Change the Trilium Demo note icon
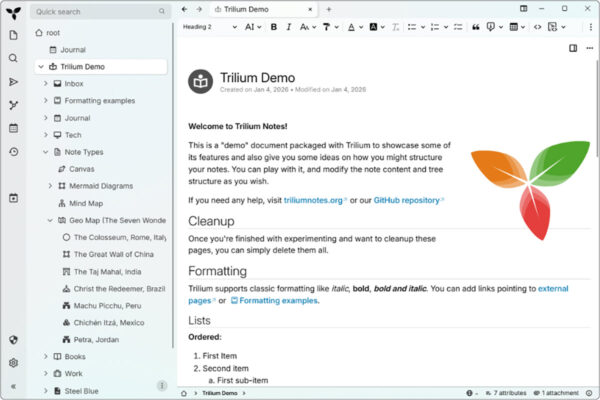Screen dimensions: 600x400 (x=201, y=81)
